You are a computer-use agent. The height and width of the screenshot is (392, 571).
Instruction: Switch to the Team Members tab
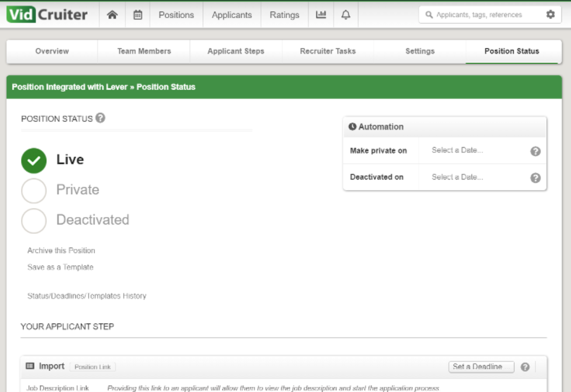point(143,51)
